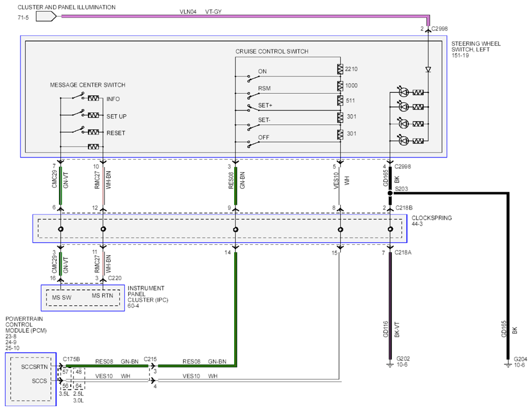Select the SCCSRTN pin in PCM box
The height and width of the screenshot is (411, 532).
coord(34,367)
